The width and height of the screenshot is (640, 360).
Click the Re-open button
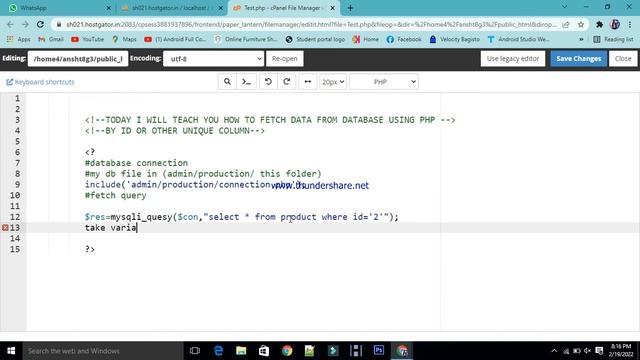point(284,59)
